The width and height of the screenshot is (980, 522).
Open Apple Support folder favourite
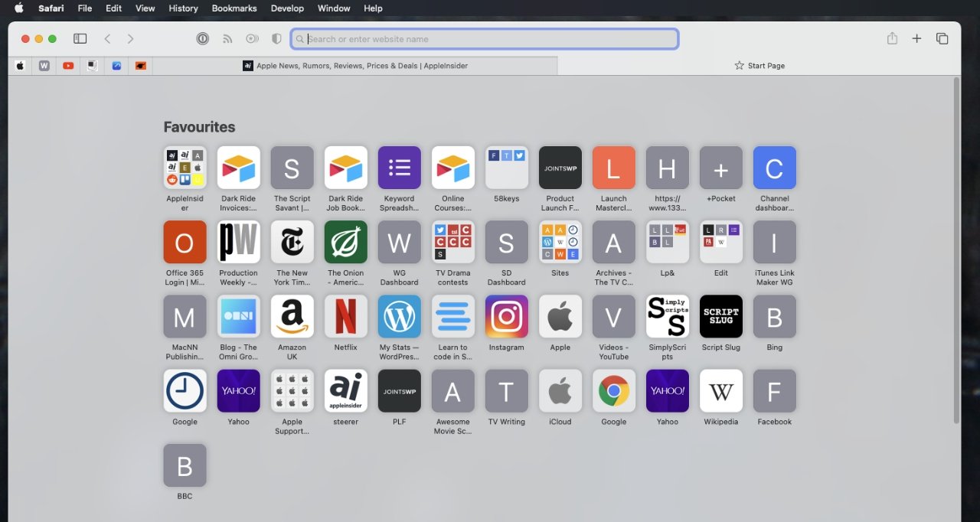(292, 390)
